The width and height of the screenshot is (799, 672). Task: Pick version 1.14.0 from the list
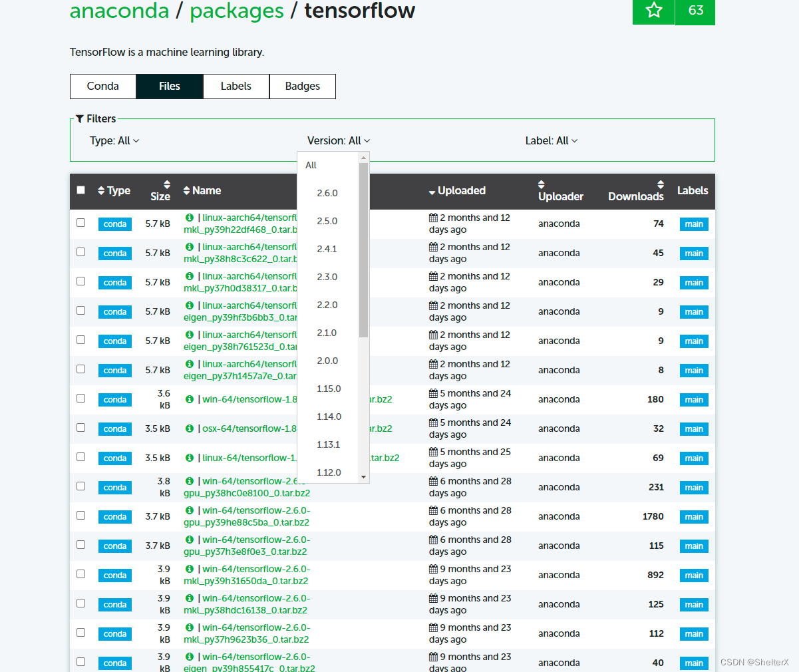point(329,417)
